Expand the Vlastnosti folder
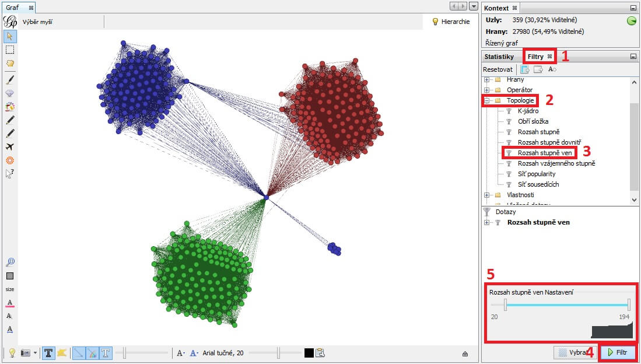This screenshot has height=364, width=641. 486,195
